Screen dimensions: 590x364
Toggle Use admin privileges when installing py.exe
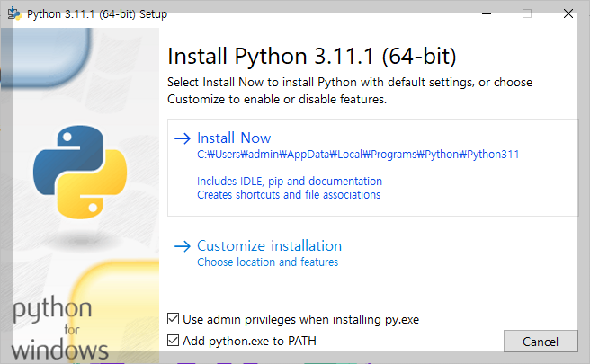(x=173, y=319)
